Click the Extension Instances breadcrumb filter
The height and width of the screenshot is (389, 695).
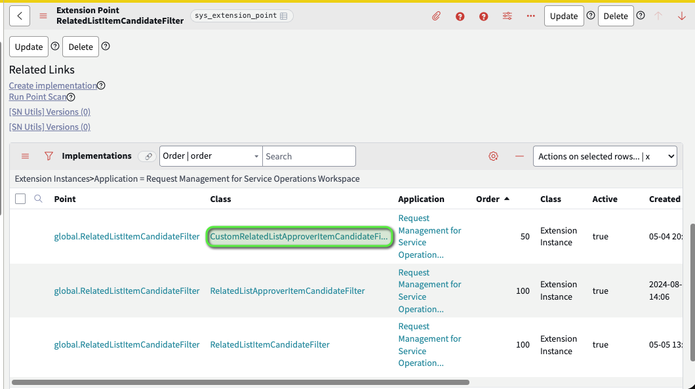52,179
